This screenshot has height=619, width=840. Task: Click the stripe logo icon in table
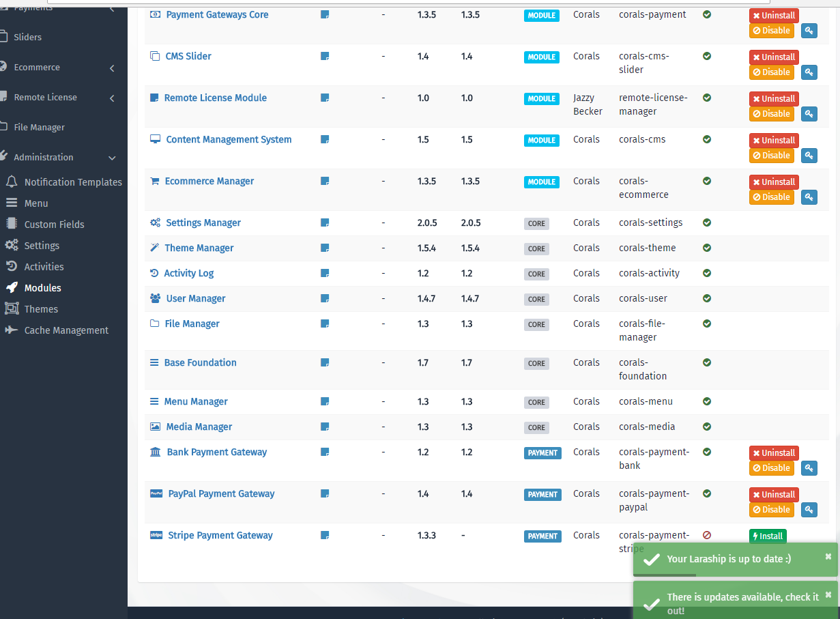[x=156, y=535]
